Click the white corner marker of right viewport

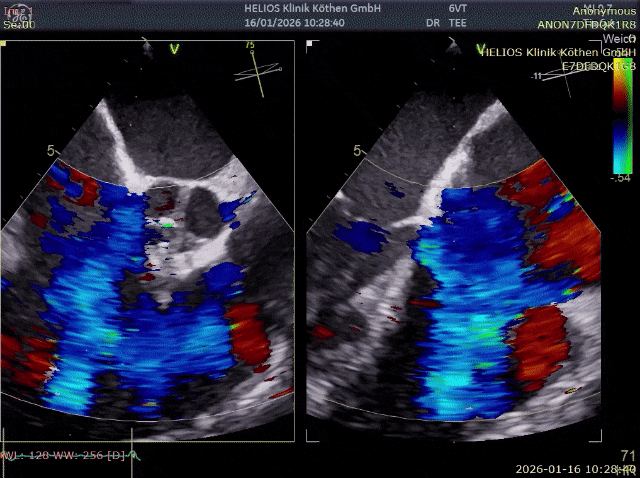tap(310, 43)
